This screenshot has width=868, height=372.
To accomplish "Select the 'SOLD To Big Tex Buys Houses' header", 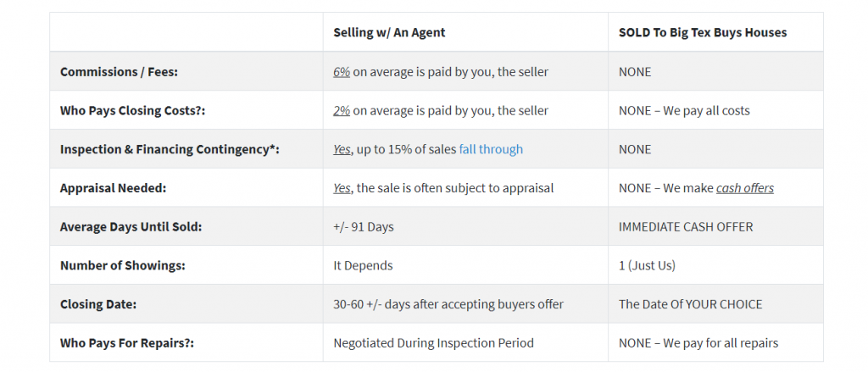I will (x=703, y=33).
